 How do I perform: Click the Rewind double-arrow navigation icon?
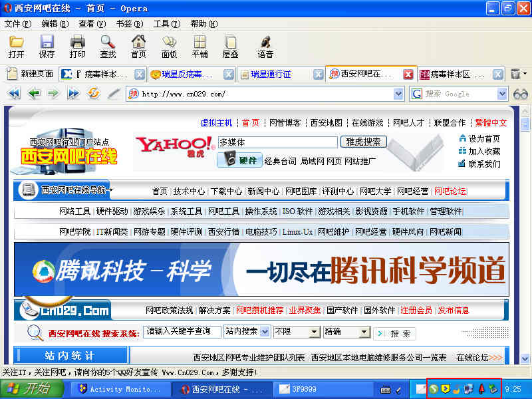[x=14, y=93]
